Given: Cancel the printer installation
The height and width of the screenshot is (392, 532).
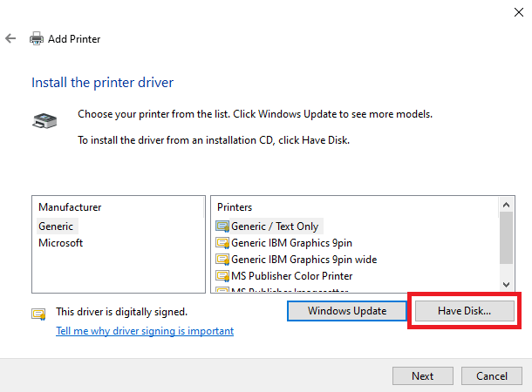Looking at the screenshot, I should [x=492, y=376].
